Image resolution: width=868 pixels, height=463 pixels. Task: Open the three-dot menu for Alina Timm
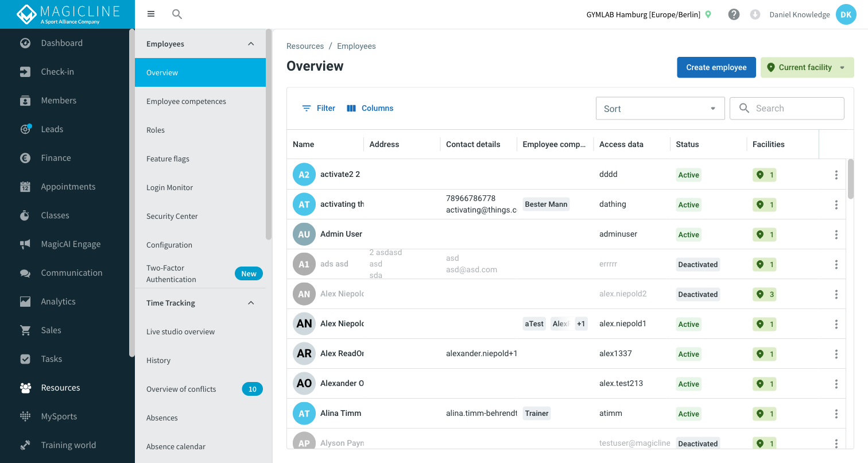[836, 414]
